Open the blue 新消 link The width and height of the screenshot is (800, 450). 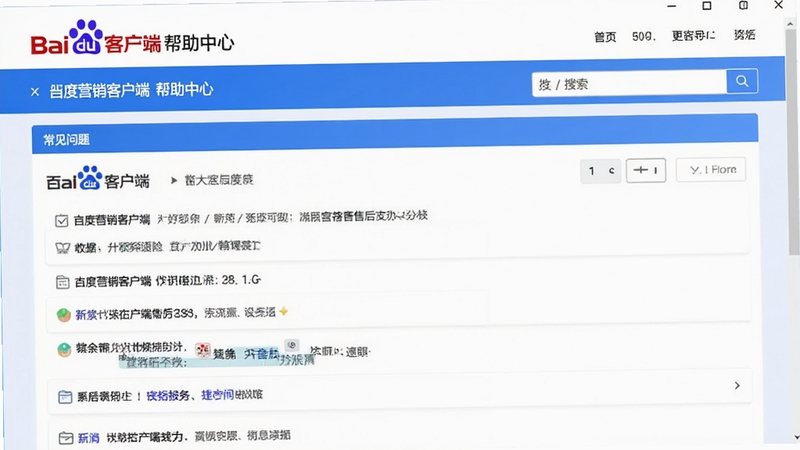pos(88,438)
